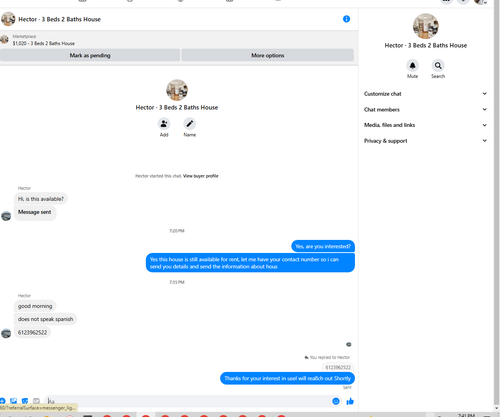
Task: Click the Sent status label
Action: point(347,387)
